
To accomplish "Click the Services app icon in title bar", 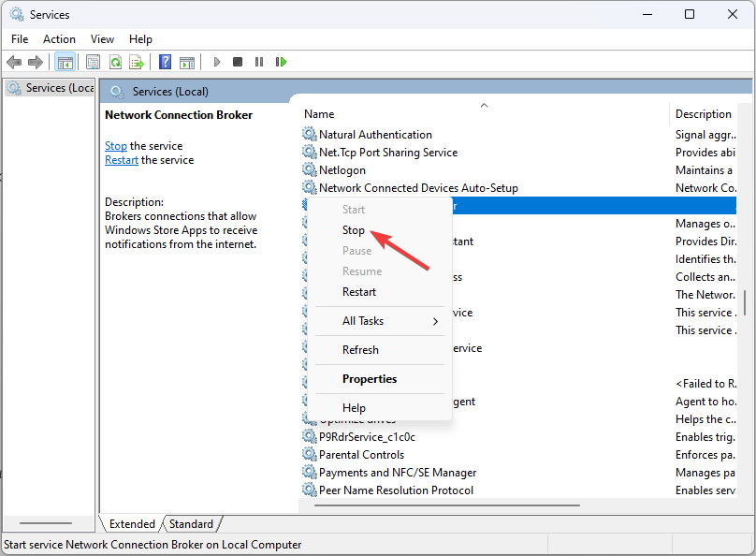I will point(17,14).
